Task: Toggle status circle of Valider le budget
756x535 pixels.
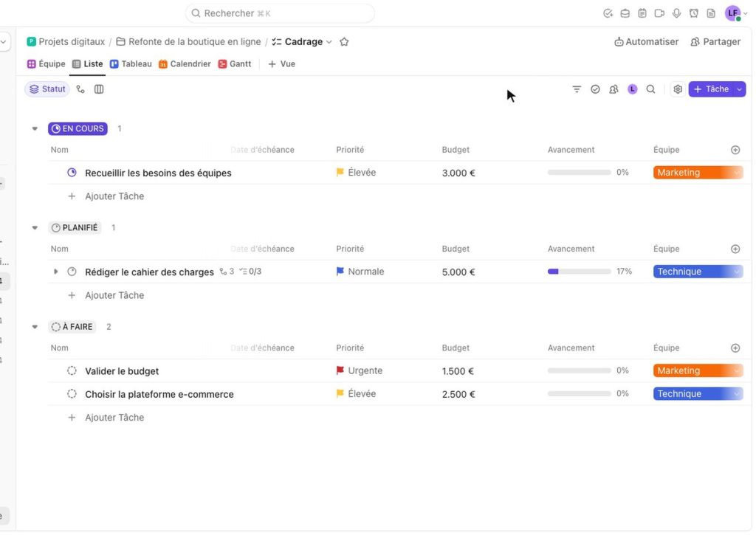Action: point(72,370)
